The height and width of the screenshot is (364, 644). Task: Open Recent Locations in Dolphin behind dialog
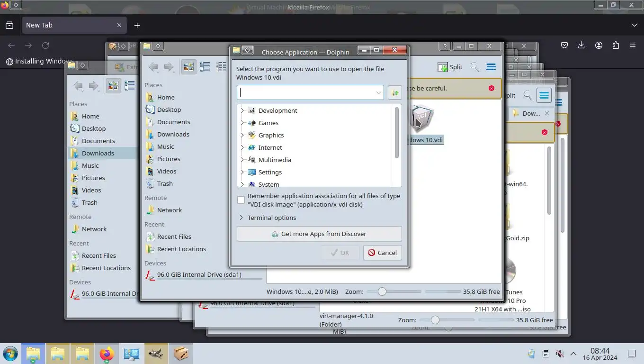coord(181,249)
